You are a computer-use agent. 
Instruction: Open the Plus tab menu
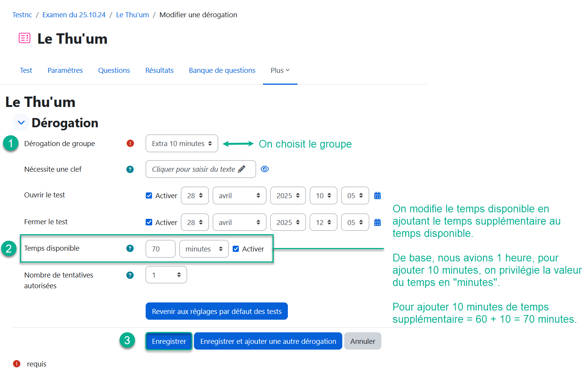pyautogui.click(x=280, y=71)
